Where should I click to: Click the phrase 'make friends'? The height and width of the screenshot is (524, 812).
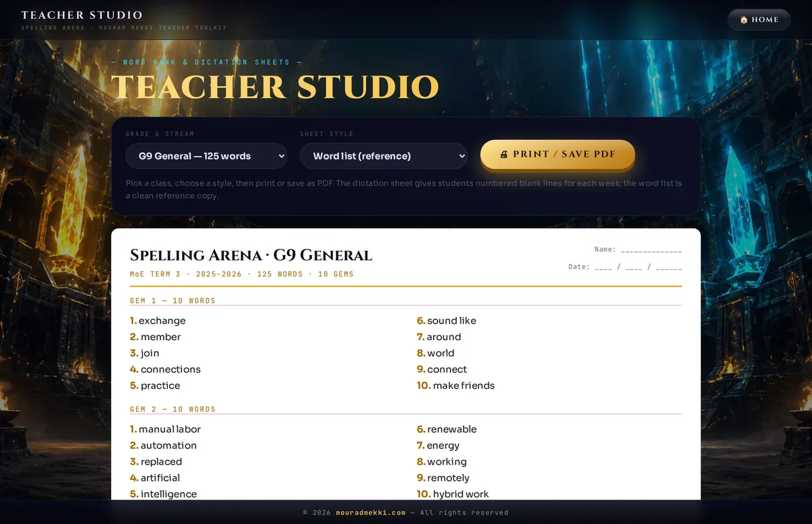coord(464,385)
